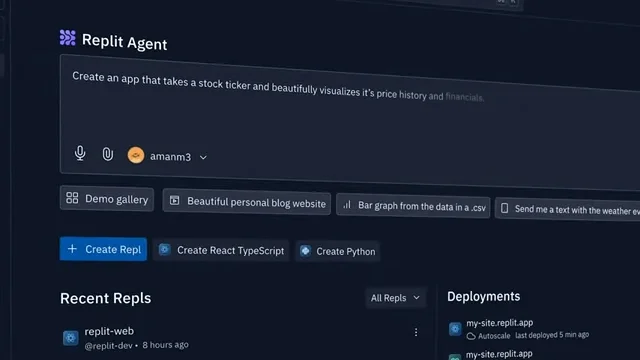Click the paperclip attach file icon
Viewport: 640px width, 360px height.
[x=108, y=154]
